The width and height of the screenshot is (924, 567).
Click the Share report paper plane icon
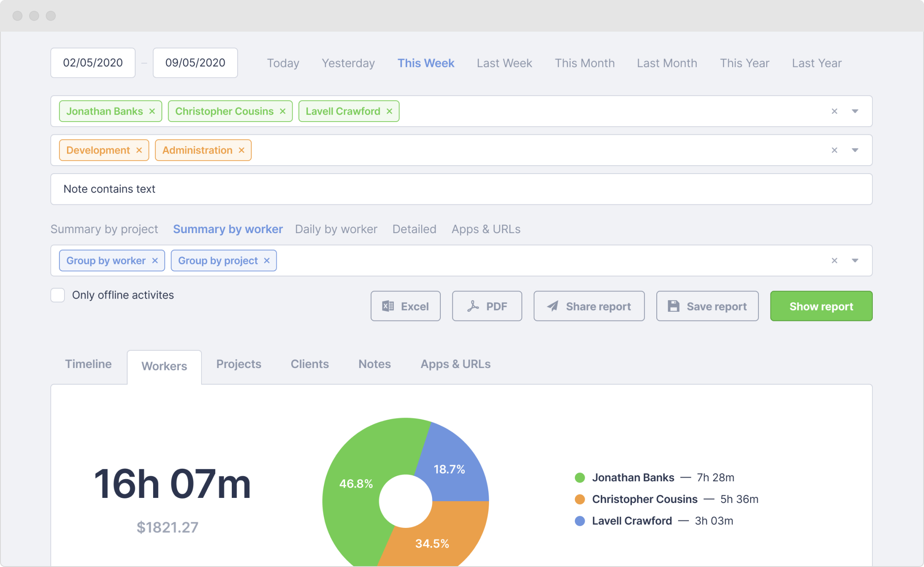(x=554, y=306)
